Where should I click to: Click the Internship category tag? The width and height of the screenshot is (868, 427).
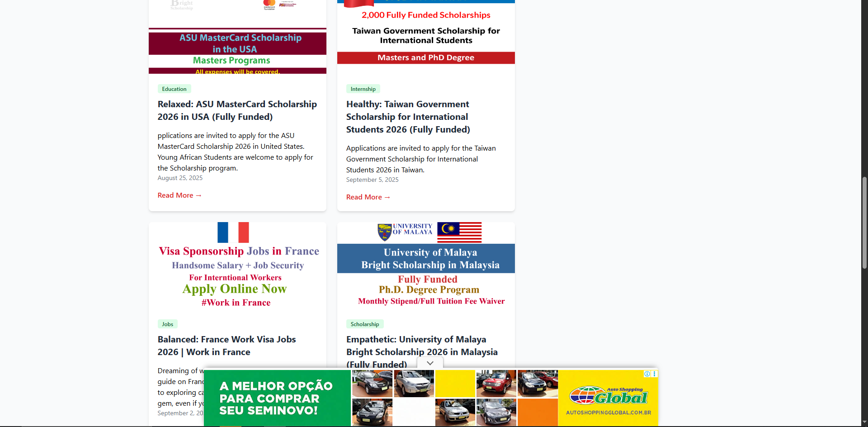click(363, 89)
